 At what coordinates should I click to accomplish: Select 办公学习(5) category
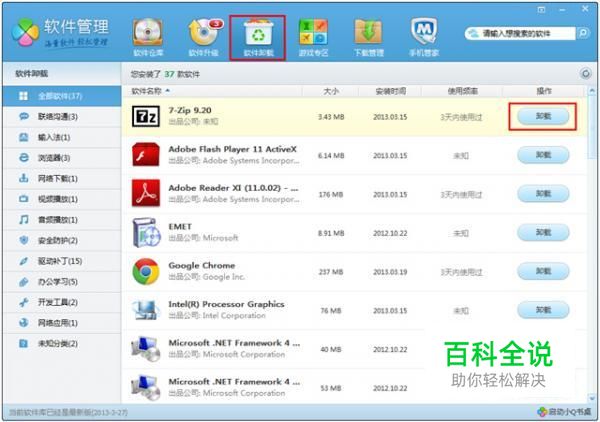pos(62,282)
